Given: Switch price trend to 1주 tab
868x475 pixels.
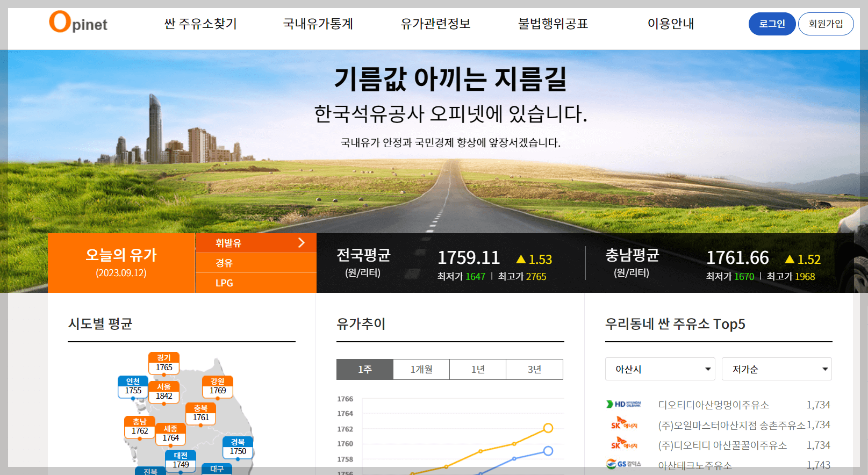Looking at the screenshot, I should 365,369.
